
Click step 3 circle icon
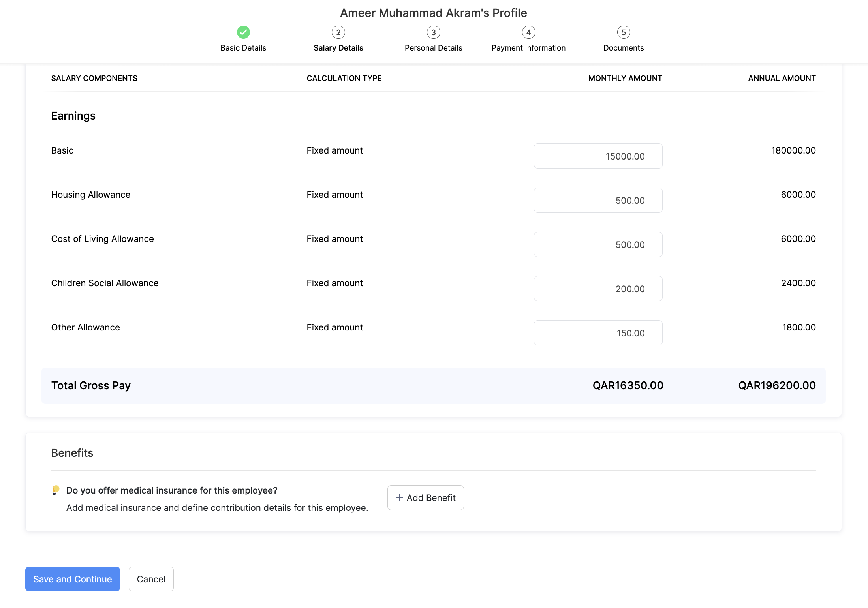pyautogui.click(x=433, y=32)
